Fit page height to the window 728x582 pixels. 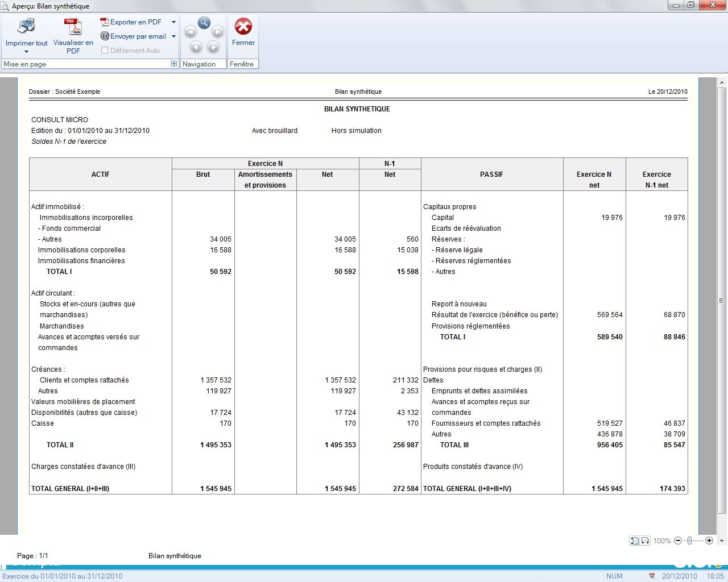click(634, 541)
